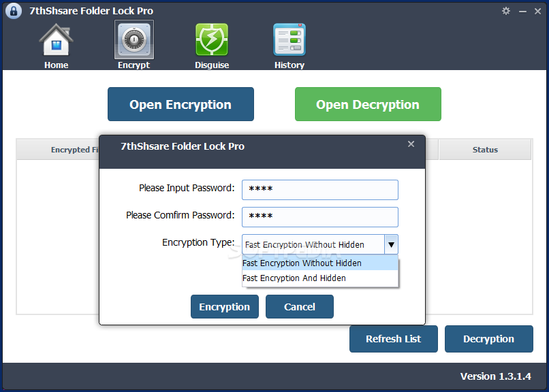Click the dialog title 7thShsare Folder Lock Pro
This screenshot has height=392, width=549.
click(183, 146)
